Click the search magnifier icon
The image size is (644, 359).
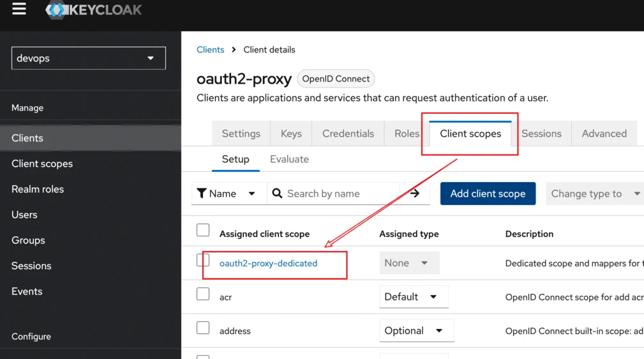pos(278,194)
